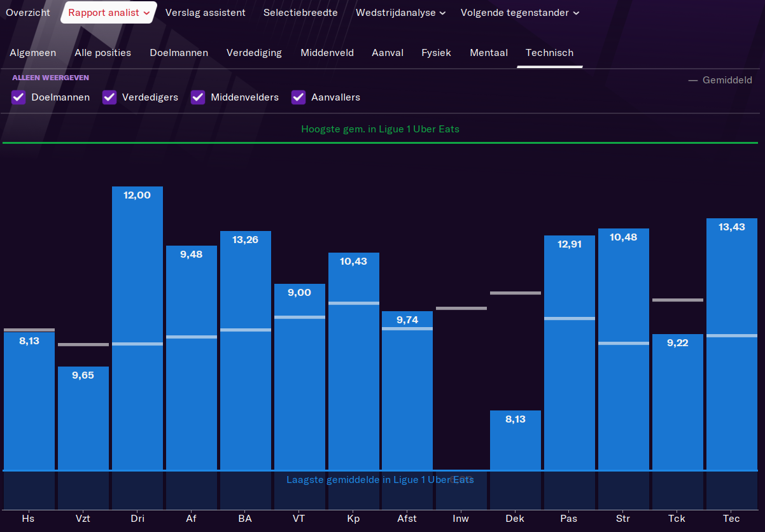
Task: Expand Volgende tegenstander dropdown
Action: click(519, 13)
